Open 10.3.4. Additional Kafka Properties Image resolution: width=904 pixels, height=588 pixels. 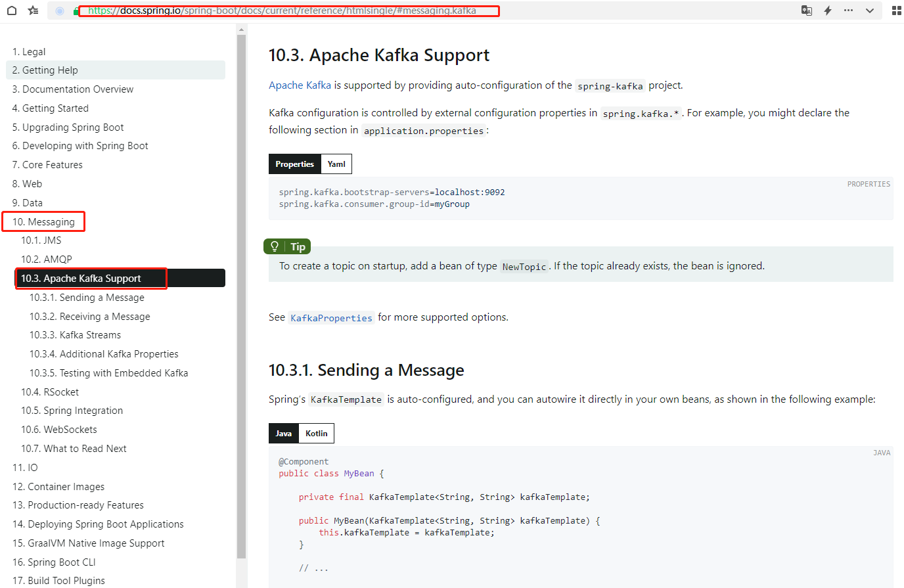pos(104,354)
